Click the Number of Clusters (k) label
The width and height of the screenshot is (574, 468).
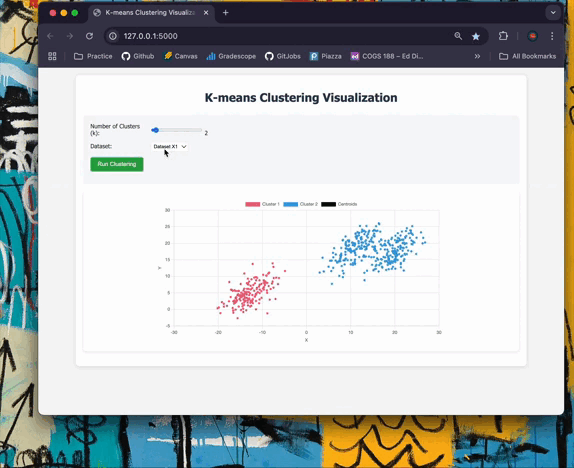coord(115,130)
